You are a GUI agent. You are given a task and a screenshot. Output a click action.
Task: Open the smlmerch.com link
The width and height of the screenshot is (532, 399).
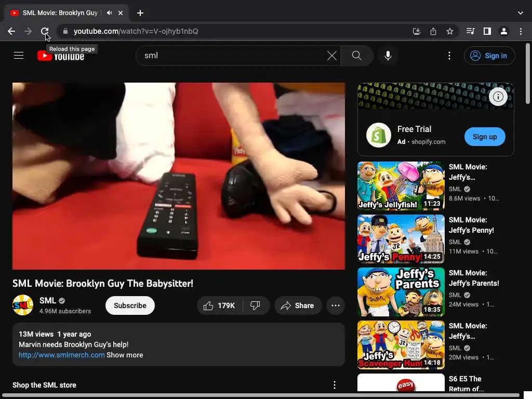61,355
